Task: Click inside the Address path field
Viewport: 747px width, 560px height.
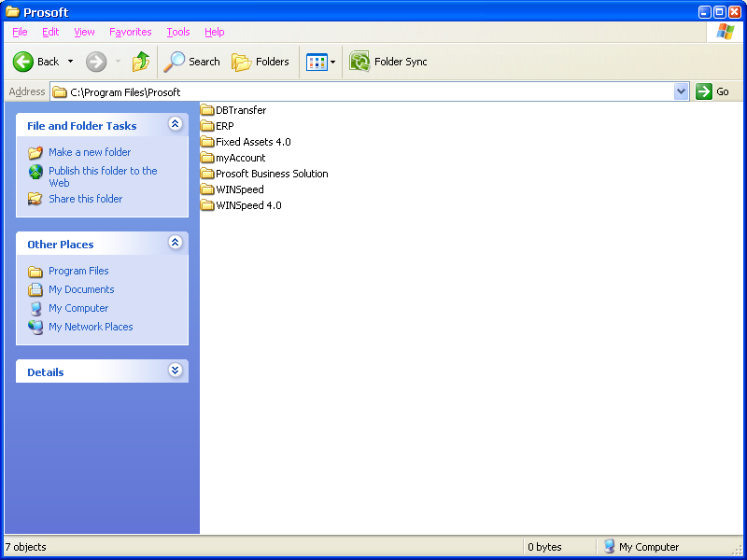Action: coord(373,91)
